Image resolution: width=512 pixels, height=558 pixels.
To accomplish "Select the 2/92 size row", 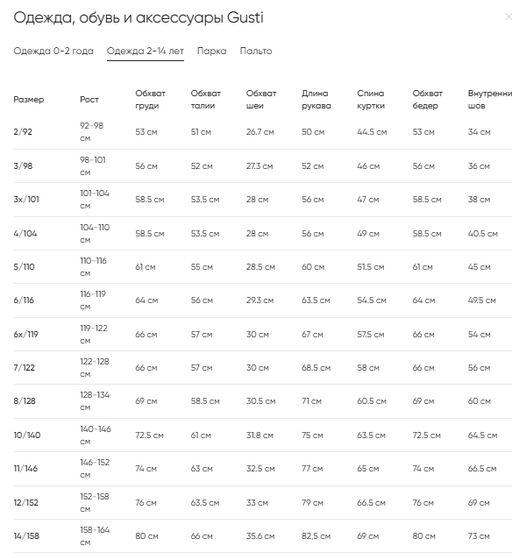I will (x=263, y=132).
